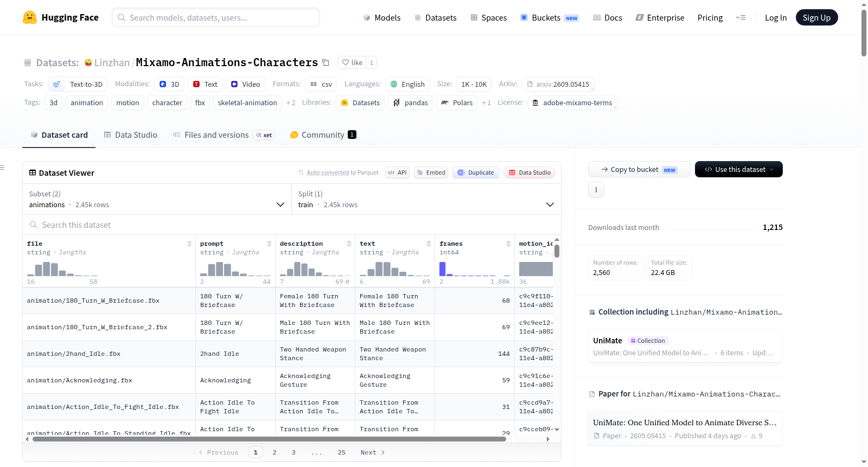868x467 pixels.
Task: Click the Log In link
Action: tap(776, 17)
